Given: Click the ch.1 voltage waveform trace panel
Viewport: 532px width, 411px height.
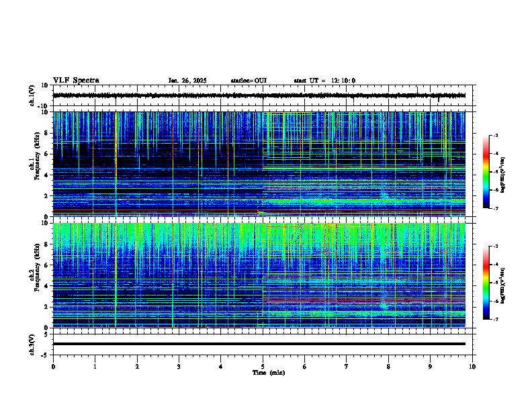Looking at the screenshot, I should coord(263,95).
